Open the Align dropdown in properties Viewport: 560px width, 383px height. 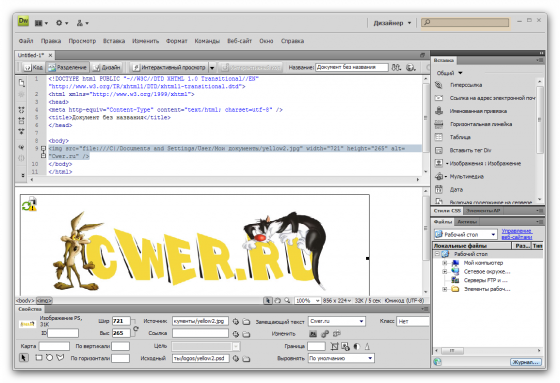coord(341,358)
